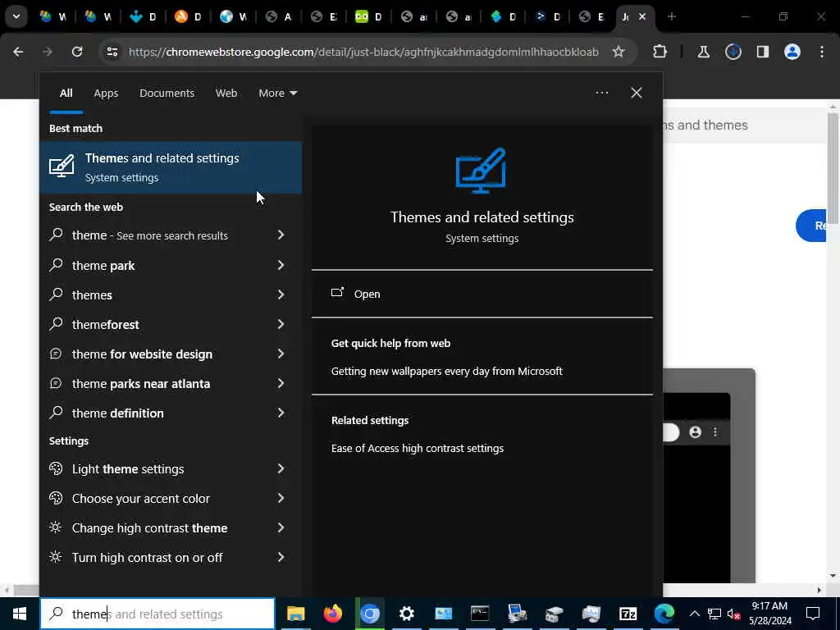Go back in Chrome
This screenshot has height=630, width=840.
click(x=18, y=52)
